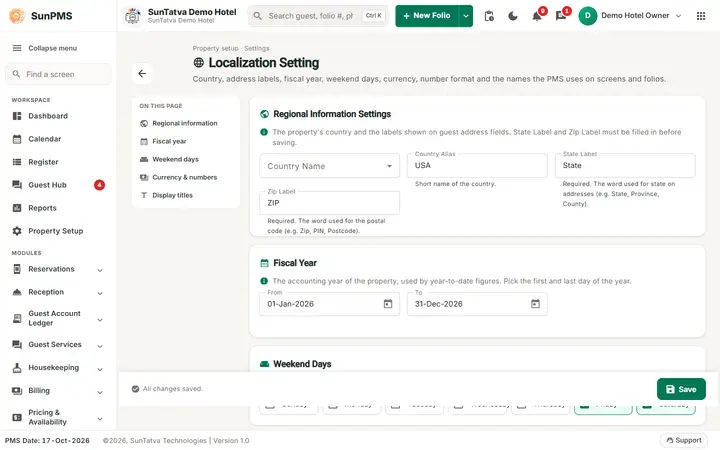This screenshot has height=450, width=720.
Task: Click the globe icon beside Localization Setting
Action: pos(198,62)
